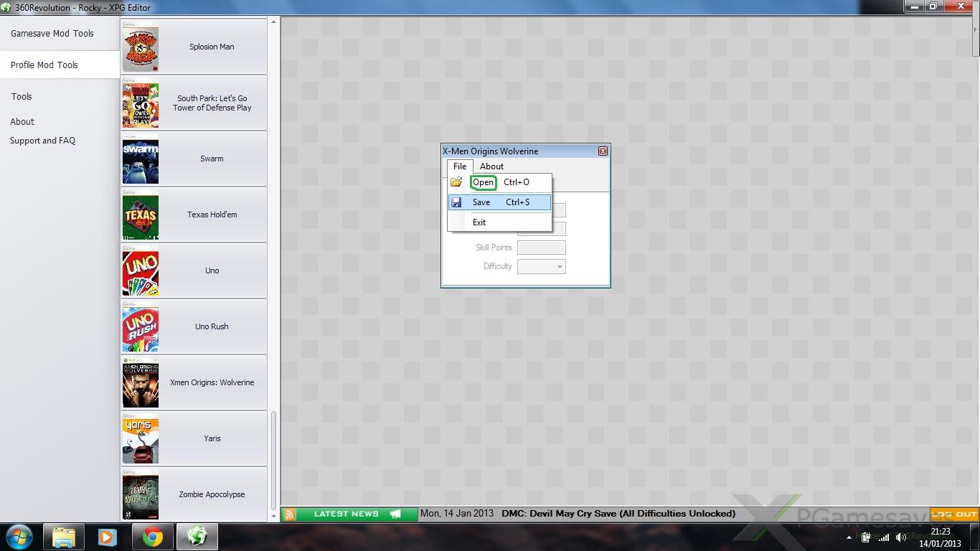The image size is (980, 551).
Task: Open the About menu in Wolverine editor
Action: click(x=491, y=166)
